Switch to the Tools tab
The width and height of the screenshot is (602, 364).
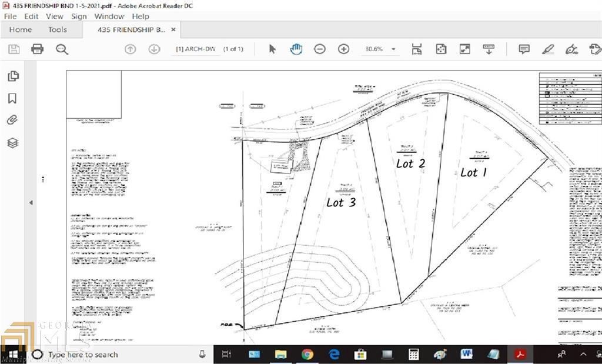[58, 29]
